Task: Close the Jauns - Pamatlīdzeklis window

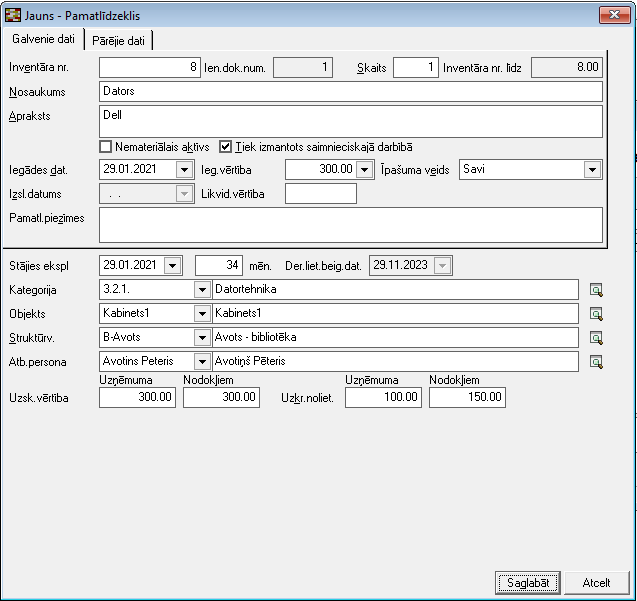Action: coord(615,15)
